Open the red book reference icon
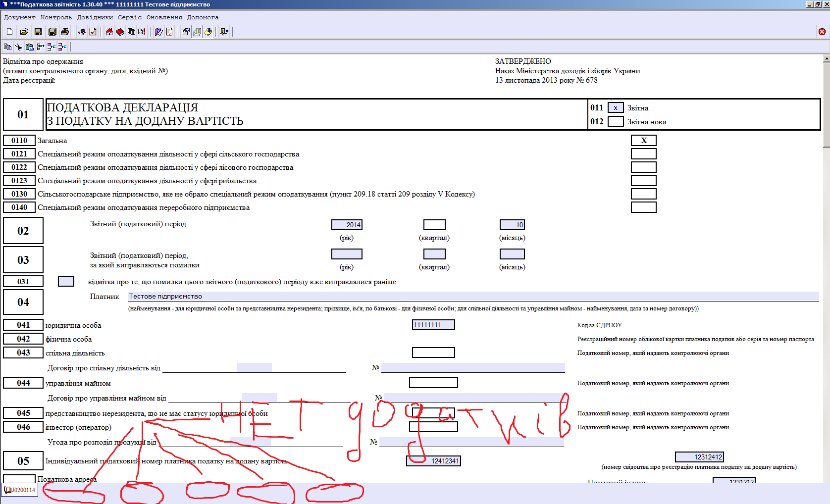This screenshot has height=504, width=830. pos(120,32)
